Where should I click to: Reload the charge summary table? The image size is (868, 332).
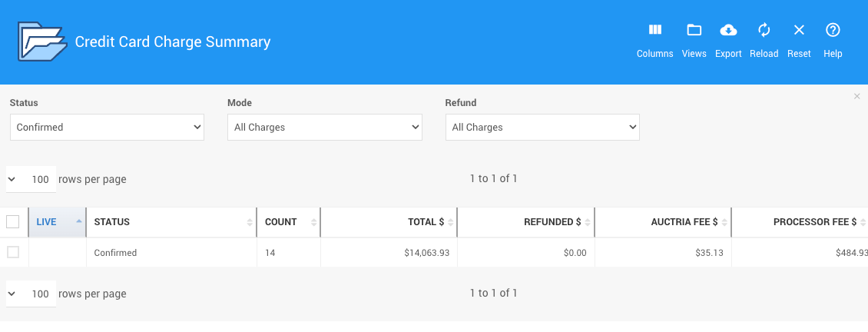pyautogui.click(x=764, y=31)
